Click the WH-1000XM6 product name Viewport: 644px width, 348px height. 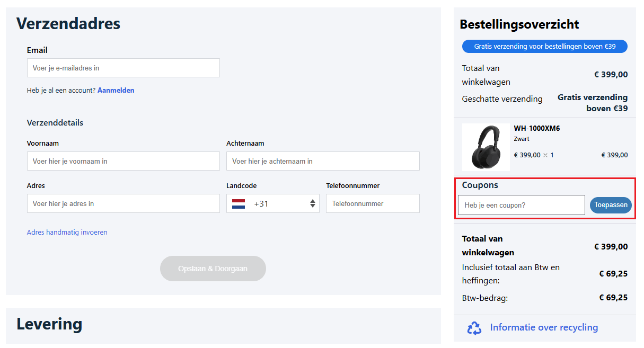(536, 128)
